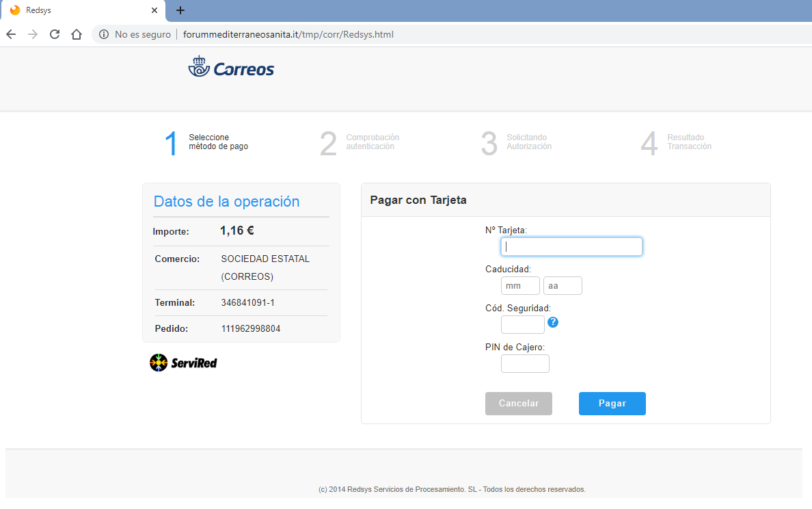Click the browser forward arrow
812x509 pixels.
click(33, 34)
